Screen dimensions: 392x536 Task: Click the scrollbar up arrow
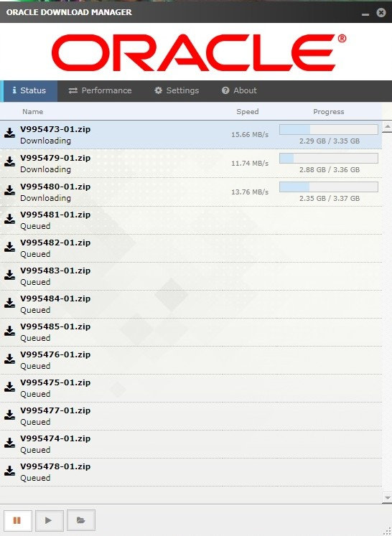pos(387,126)
